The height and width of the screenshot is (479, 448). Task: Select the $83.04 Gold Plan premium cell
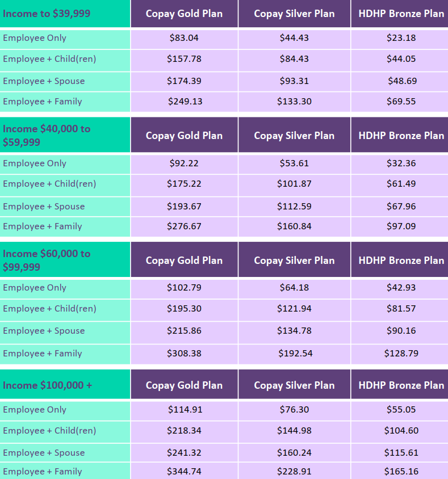(184, 38)
